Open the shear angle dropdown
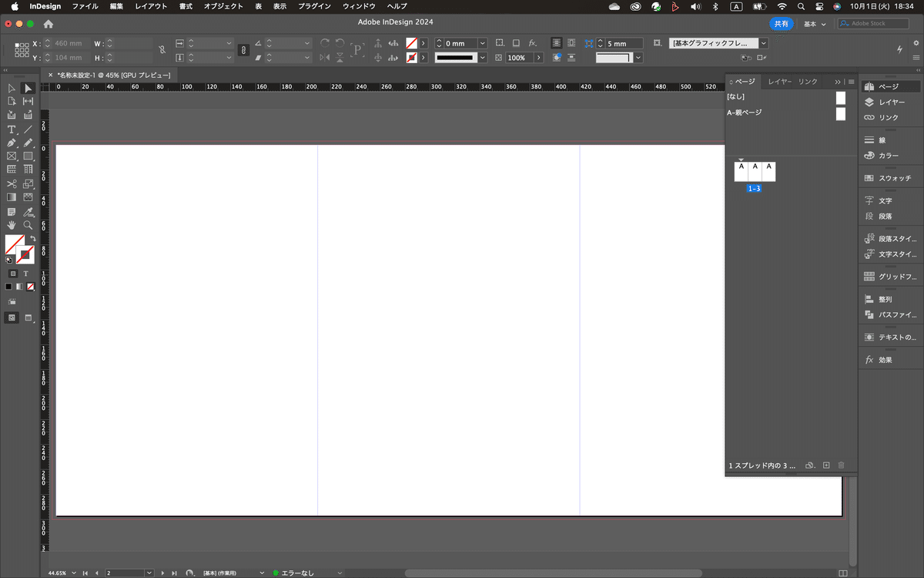The image size is (924, 578). [306, 58]
